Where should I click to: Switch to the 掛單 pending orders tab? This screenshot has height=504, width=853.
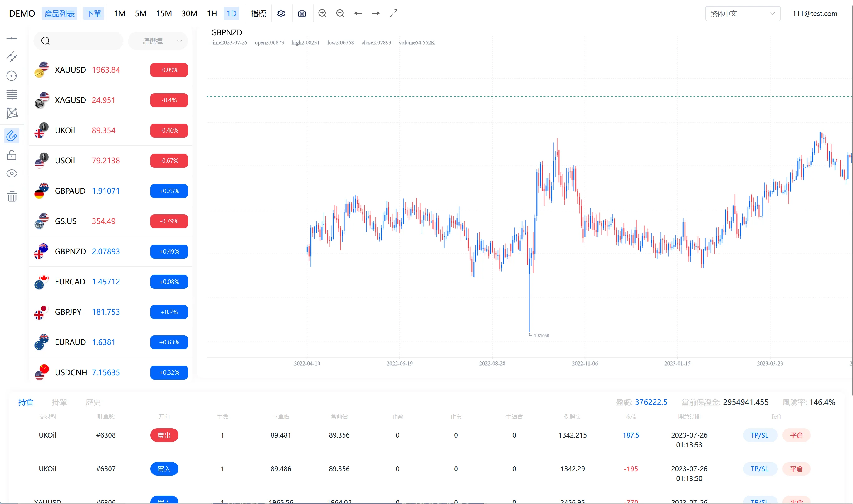click(60, 402)
